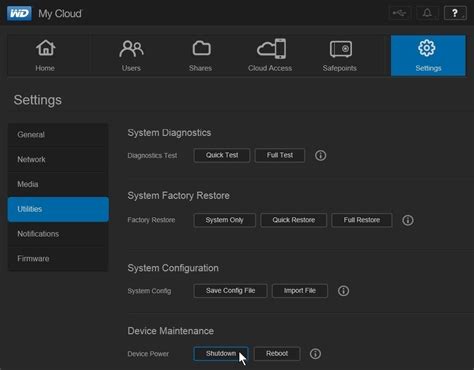The width and height of the screenshot is (474, 370).
Task: Select General in the settings sidebar
Action: click(x=58, y=135)
